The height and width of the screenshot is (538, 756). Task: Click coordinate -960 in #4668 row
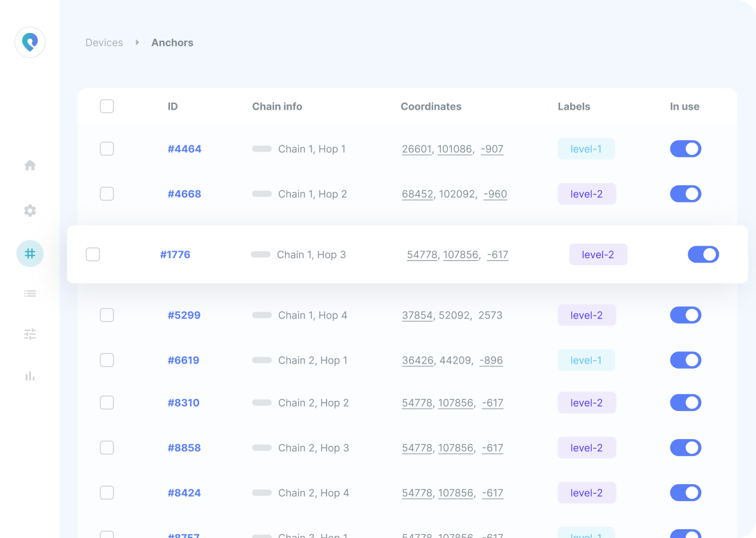495,194
